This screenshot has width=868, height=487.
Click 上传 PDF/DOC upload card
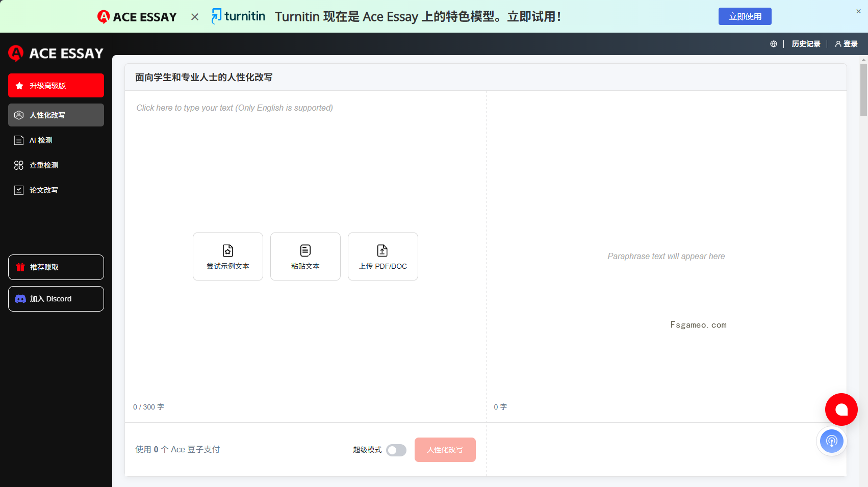(x=383, y=257)
